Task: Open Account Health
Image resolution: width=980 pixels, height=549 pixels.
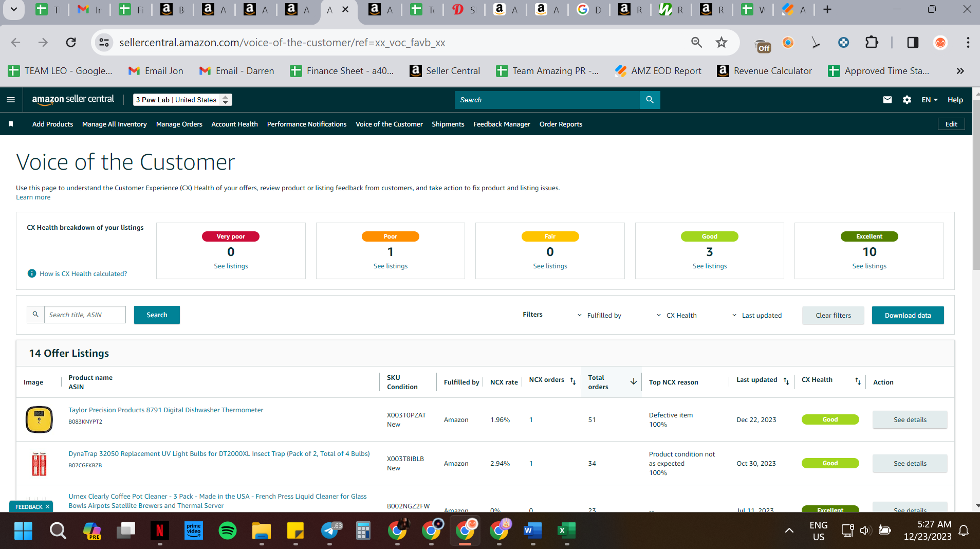Action: (x=234, y=124)
